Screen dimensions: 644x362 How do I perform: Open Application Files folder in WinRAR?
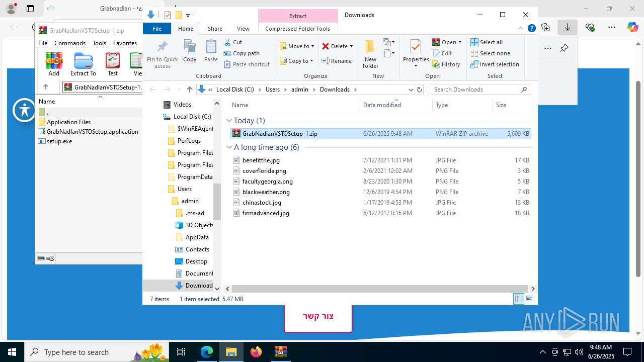68,122
